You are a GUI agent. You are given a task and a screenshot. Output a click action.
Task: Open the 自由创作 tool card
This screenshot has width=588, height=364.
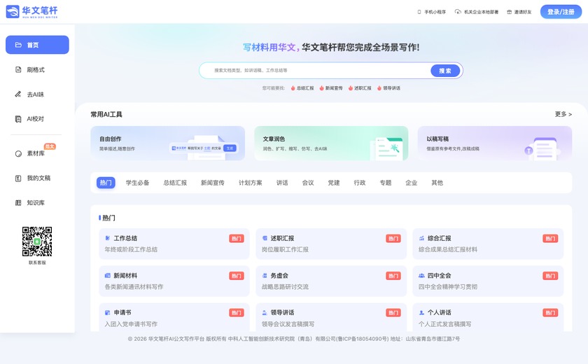tap(167, 143)
